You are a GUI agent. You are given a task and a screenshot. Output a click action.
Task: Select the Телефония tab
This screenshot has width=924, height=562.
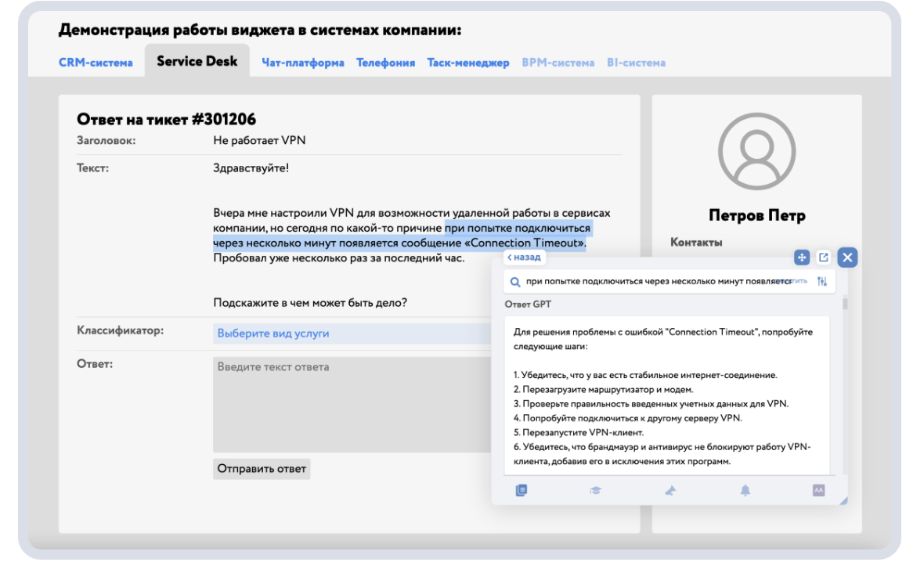(386, 62)
